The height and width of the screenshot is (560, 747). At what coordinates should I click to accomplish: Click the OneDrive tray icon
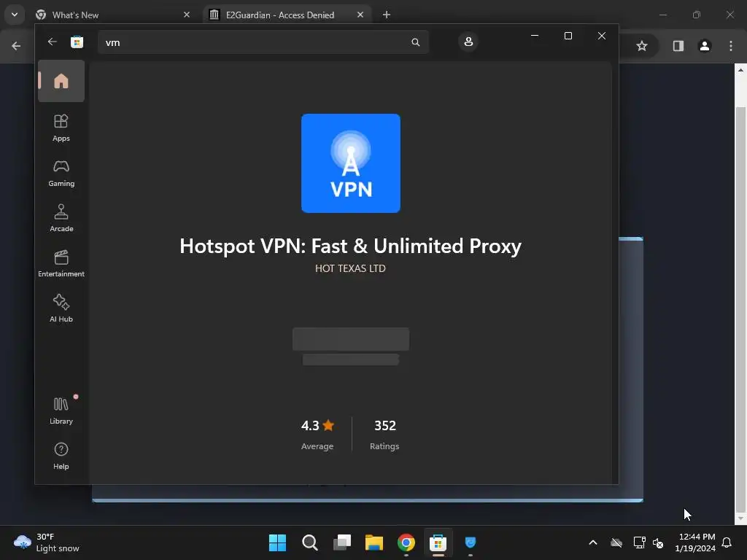coord(616,542)
